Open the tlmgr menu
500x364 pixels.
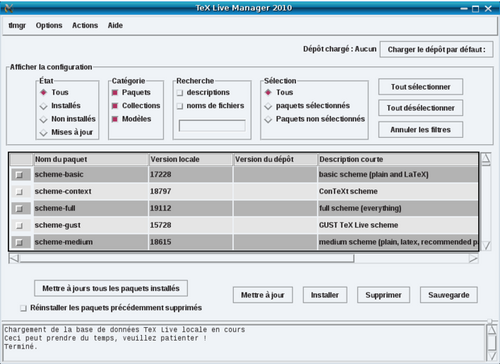(17, 26)
